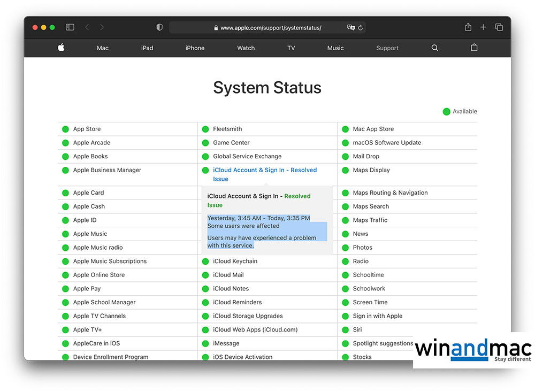Click the green dot beside App Store

pos(65,129)
